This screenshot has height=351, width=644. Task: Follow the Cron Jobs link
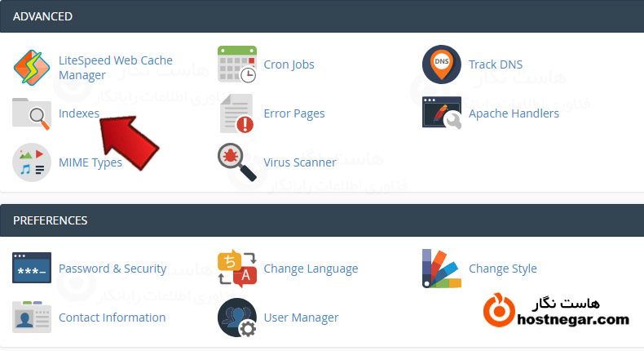click(289, 64)
